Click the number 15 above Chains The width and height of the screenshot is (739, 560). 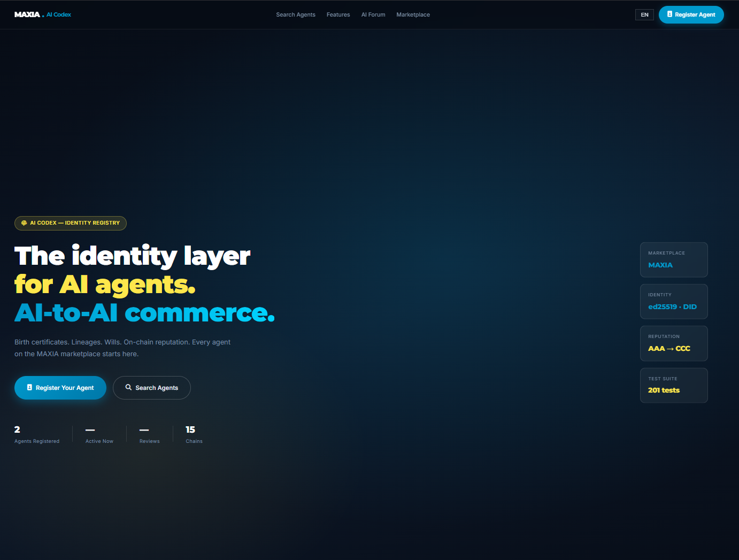click(x=190, y=429)
